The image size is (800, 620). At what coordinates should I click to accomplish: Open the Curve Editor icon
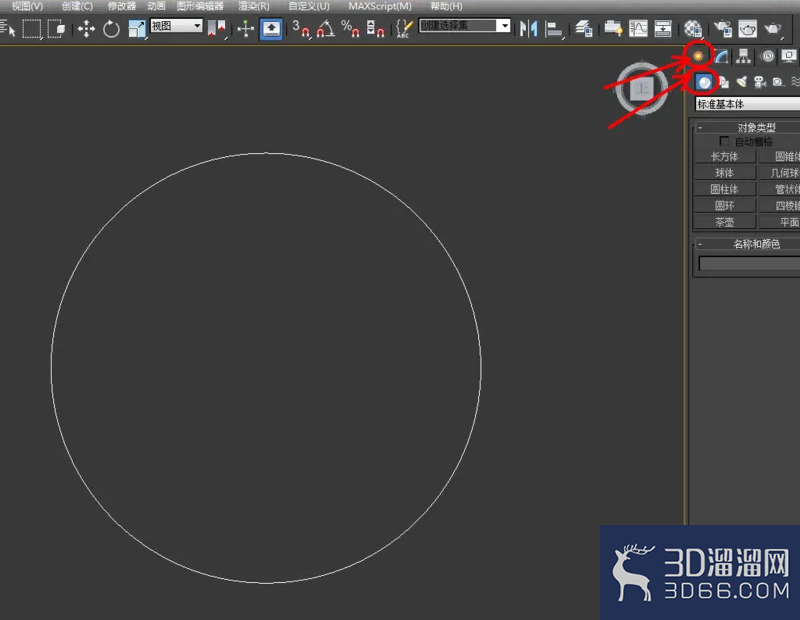pos(638,29)
